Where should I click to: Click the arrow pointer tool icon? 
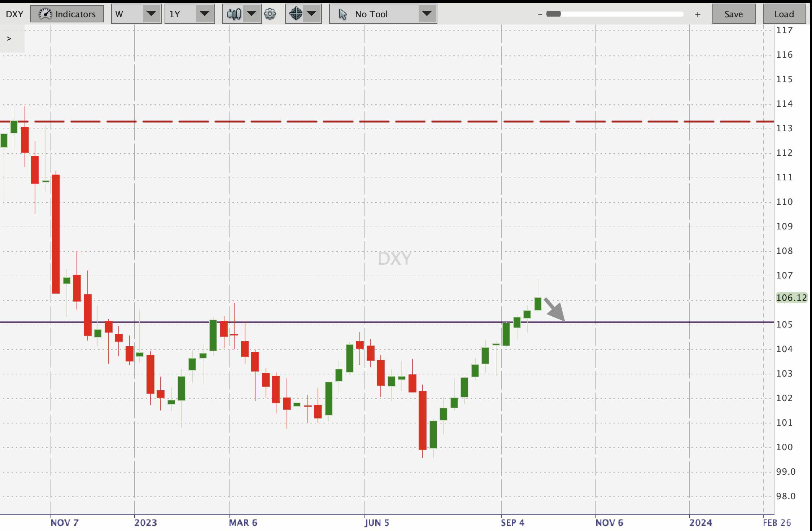(342, 14)
